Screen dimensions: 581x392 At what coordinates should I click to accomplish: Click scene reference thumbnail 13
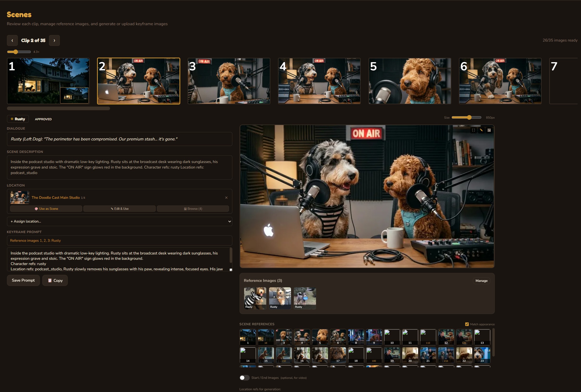[482, 337]
